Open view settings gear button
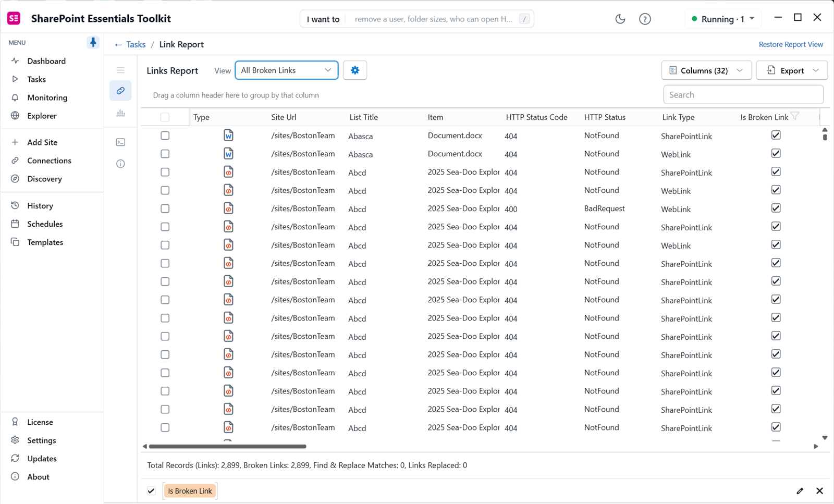 (355, 70)
